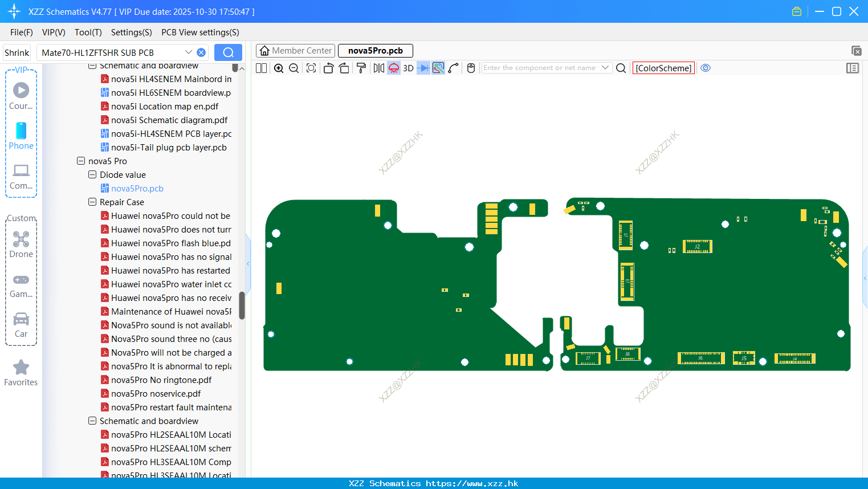The height and width of the screenshot is (489, 868).
Task: Select the Game console category
Action: pos(21,285)
